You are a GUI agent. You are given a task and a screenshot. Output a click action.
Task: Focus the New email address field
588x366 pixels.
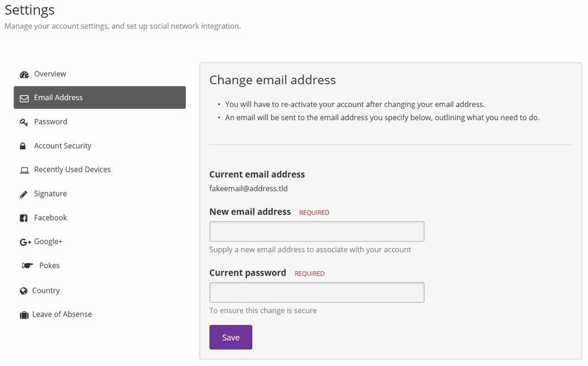316,231
